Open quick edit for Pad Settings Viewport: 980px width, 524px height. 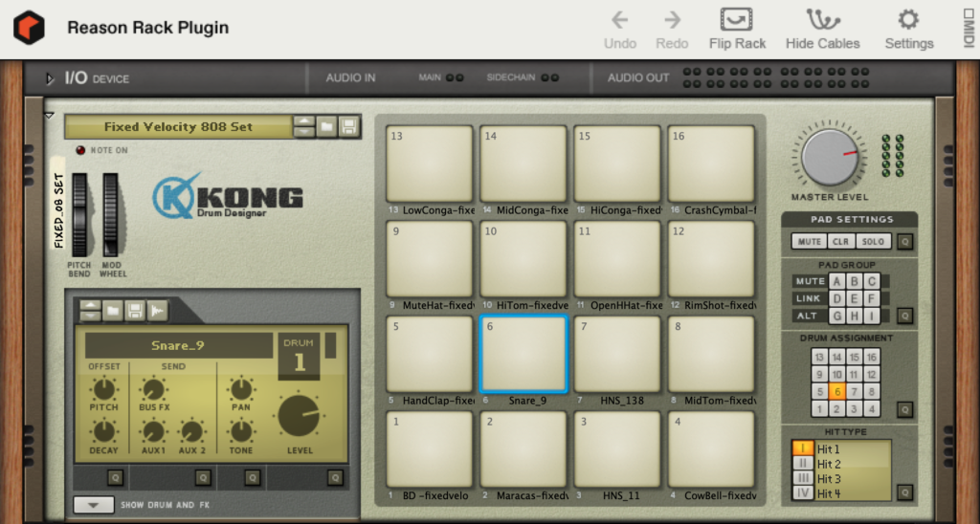pos(904,242)
